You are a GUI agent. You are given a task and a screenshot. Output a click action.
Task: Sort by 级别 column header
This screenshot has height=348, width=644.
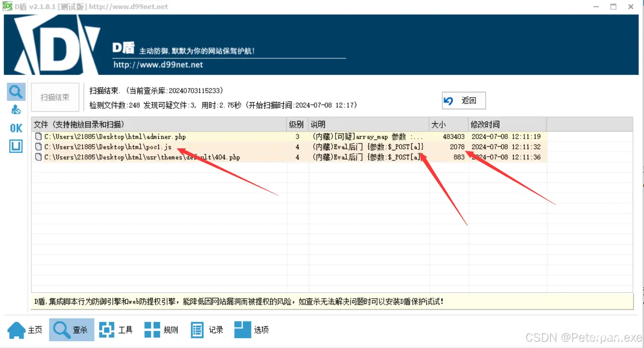click(297, 124)
